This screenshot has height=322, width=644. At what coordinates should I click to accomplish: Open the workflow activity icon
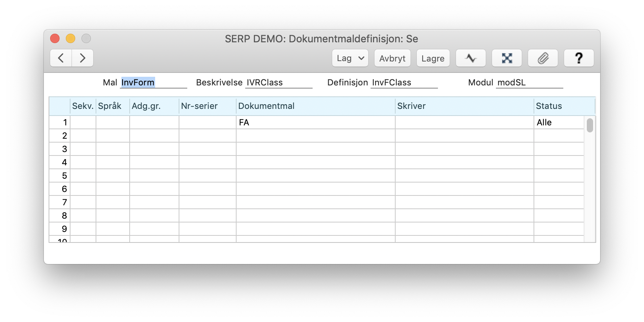(x=471, y=58)
